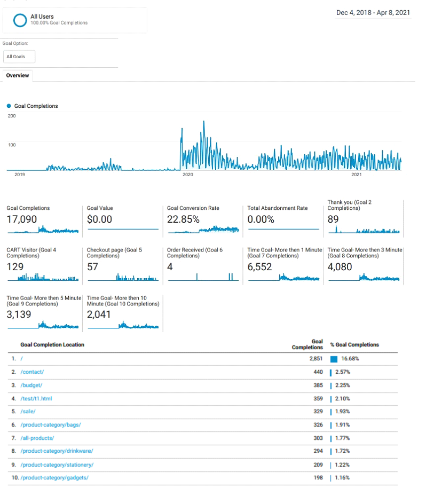Screen dimensions: 426x504
Task: Click the 294 completions value
Action: pyautogui.click(x=318, y=451)
